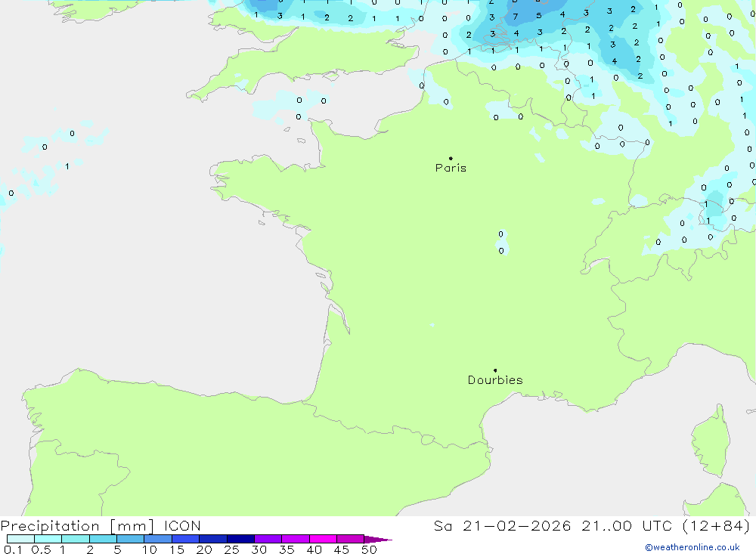Click the legend value "10"
The height and width of the screenshot is (554, 756).
point(150,549)
